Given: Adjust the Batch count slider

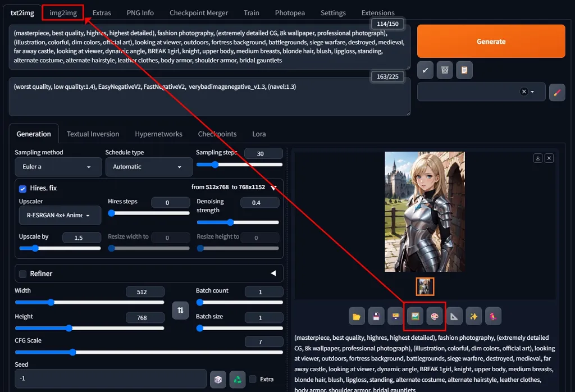Looking at the screenshot, I should (239, 302).
